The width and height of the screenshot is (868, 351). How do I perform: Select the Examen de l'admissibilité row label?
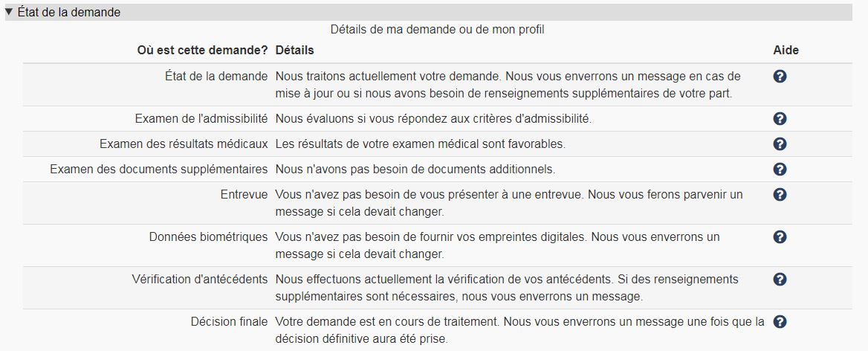click(x=201, y=119)
